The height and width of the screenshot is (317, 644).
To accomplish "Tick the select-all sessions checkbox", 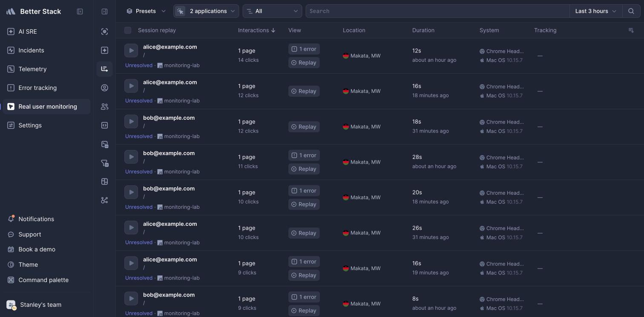I will coord(128,30).
